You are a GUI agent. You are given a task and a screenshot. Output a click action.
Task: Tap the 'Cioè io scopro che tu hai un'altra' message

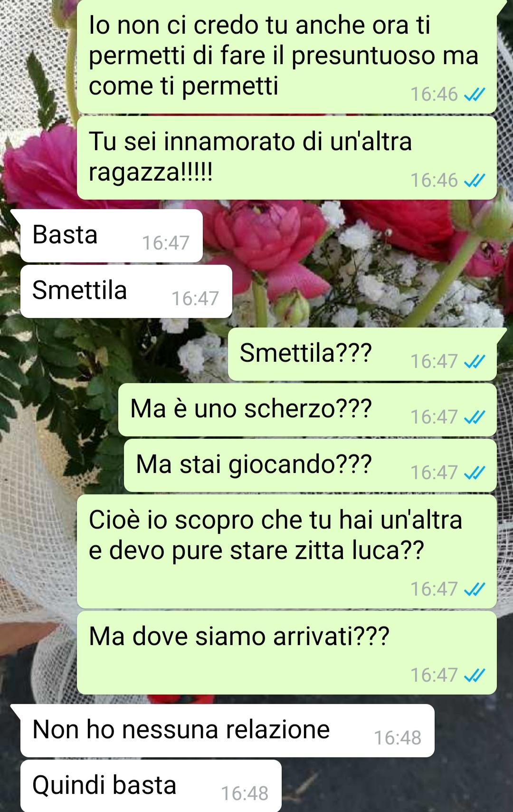click(x=287, y=551)
